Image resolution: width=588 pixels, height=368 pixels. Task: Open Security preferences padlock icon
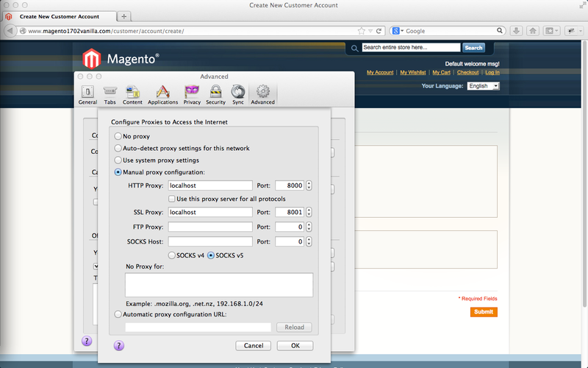click(215, 92)
